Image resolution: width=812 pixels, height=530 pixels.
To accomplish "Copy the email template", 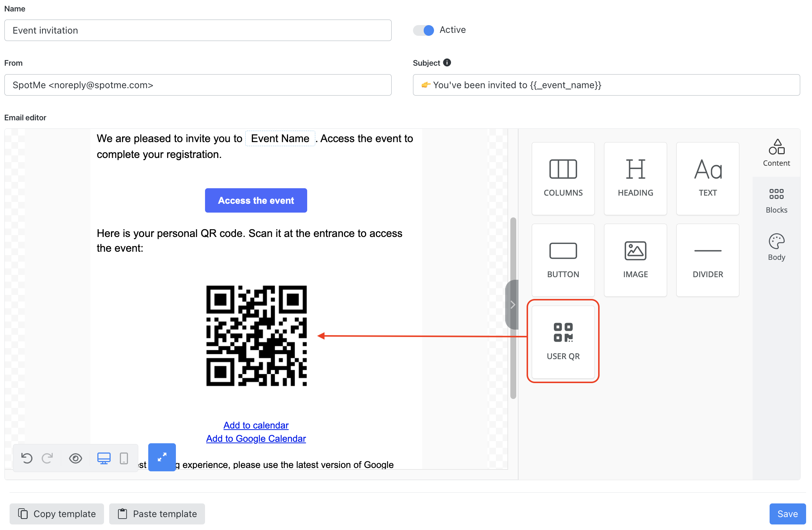I will (57, 514).
